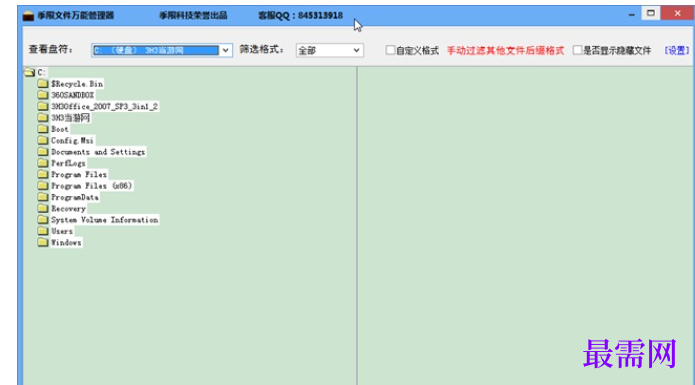Click the Users folder icon
The height and width of the screenshot is (385, 695).
[43, 231]
